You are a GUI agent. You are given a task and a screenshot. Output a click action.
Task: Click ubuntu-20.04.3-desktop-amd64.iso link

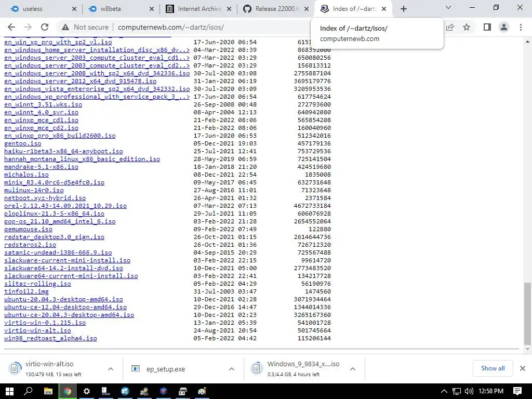(x=63, y=300)
